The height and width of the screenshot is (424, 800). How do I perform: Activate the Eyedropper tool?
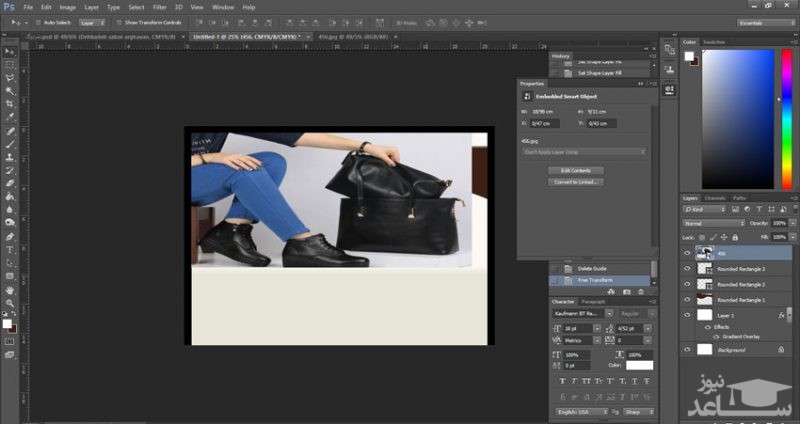tap(10, 117)
